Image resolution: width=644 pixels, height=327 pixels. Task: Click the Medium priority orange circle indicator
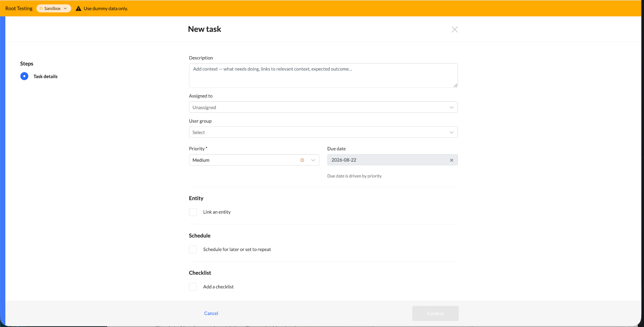tap(302, 160)
